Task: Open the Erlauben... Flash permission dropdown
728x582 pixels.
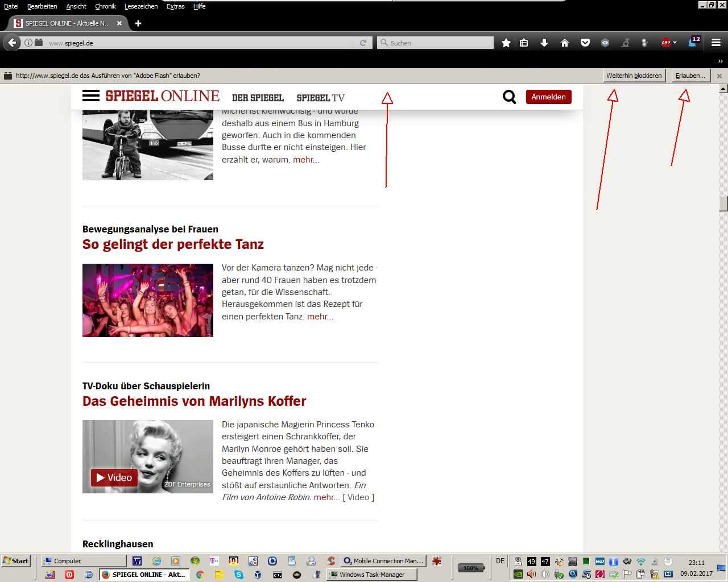Action: pyautogui.click(x=690, y=76)
